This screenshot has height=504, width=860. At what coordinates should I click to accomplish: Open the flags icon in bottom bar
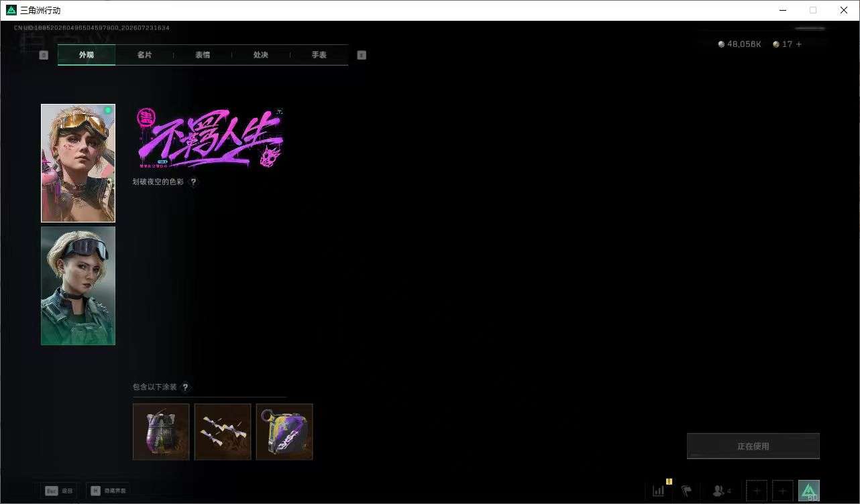686,491
